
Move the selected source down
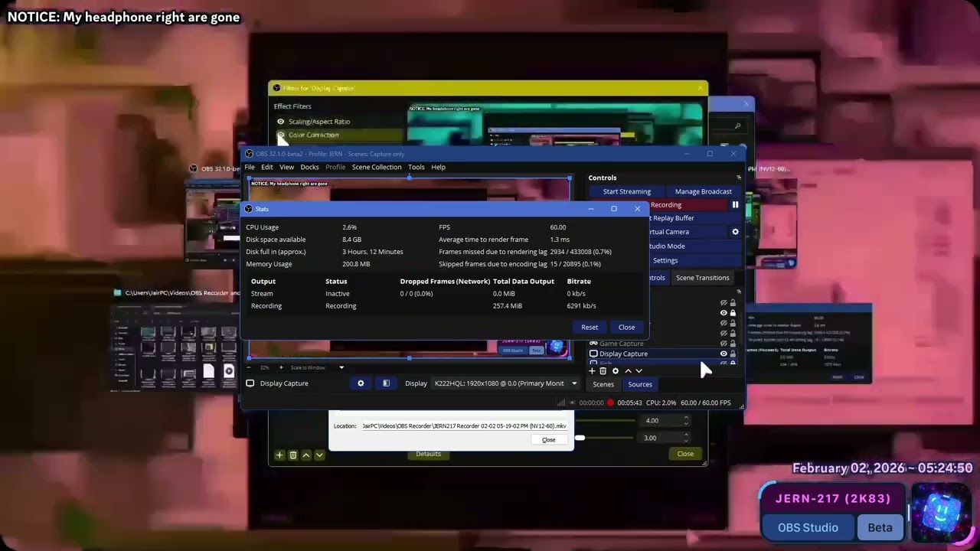click(x=639, y=371)
